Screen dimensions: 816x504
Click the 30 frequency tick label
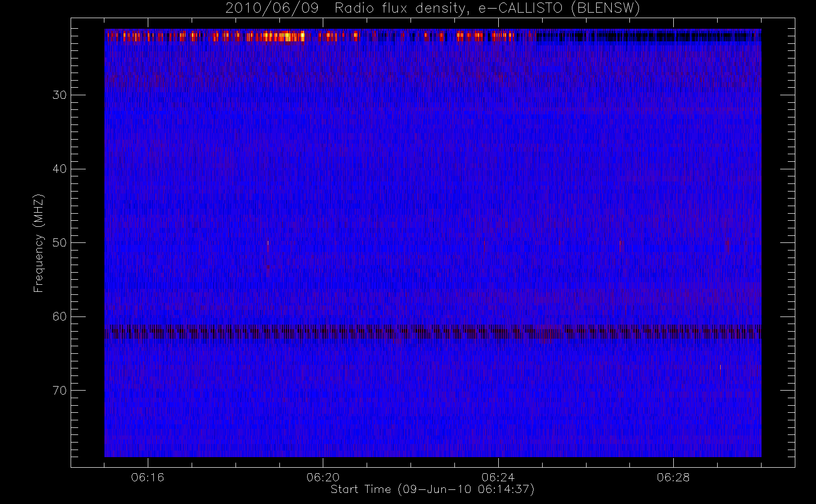click(x=60, y=95)
